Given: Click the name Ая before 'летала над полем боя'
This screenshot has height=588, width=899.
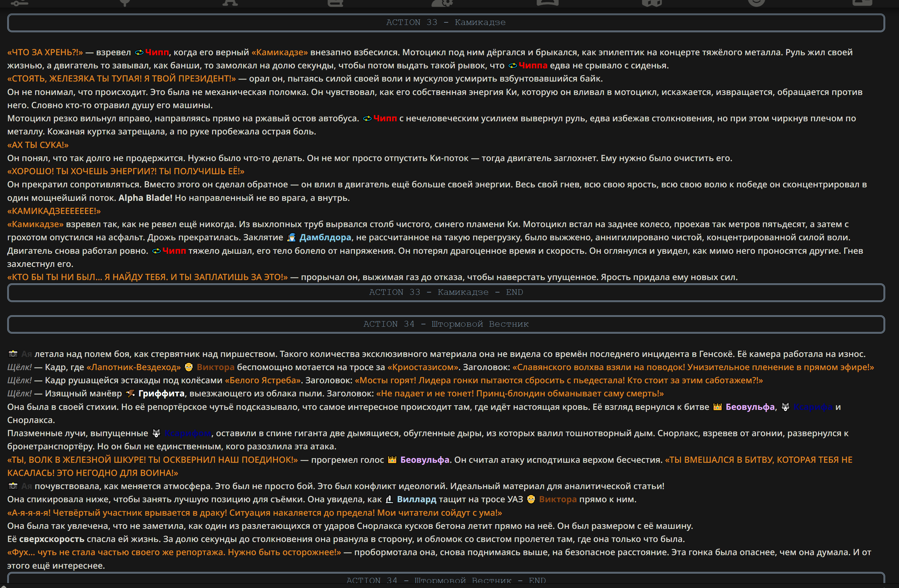Looking at the screenshot, I should pyautogui.click(x=26, y=354).
